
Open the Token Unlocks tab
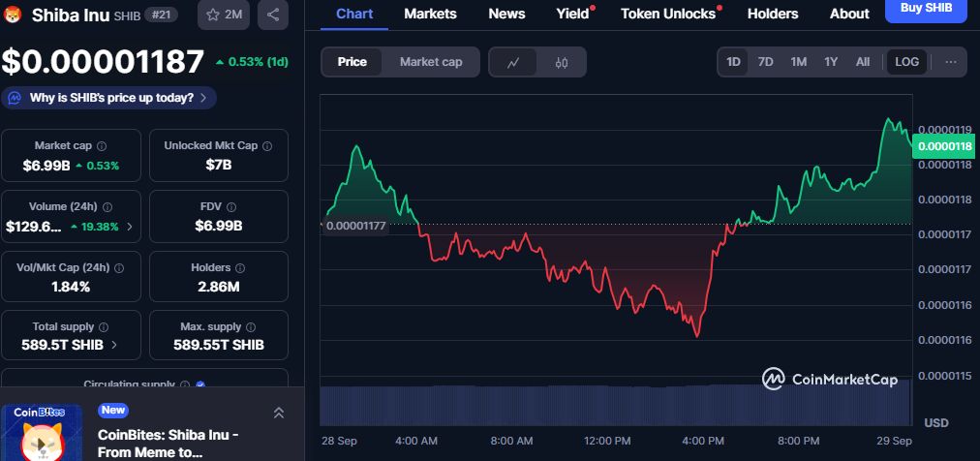(668, 14)
